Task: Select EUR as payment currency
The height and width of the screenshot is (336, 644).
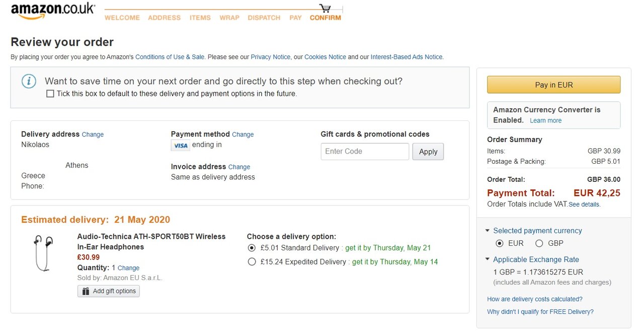Action: pos(499,243)
